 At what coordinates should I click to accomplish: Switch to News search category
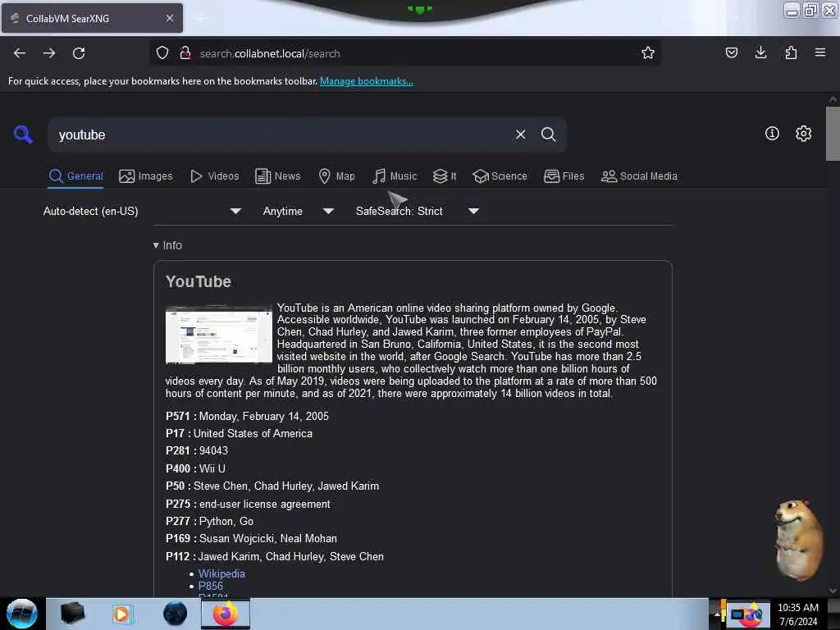click(x=277, y=176)
